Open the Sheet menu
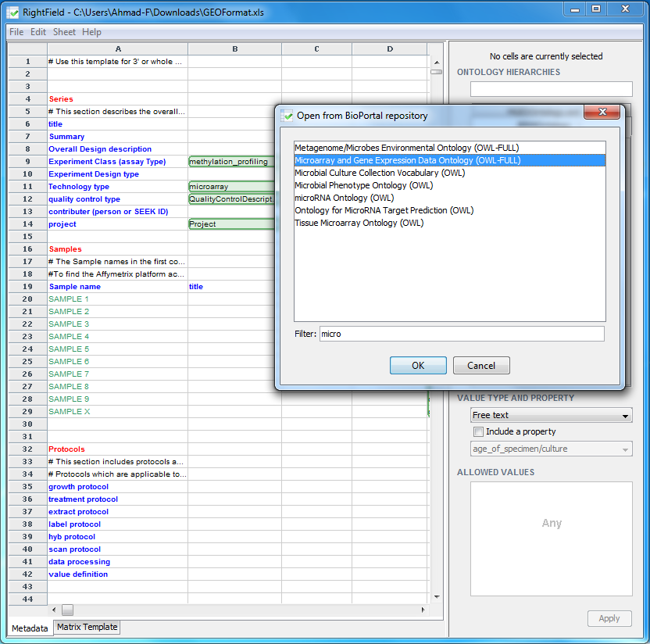The height and width of the screenshot is (644, 650). (64, 32)
